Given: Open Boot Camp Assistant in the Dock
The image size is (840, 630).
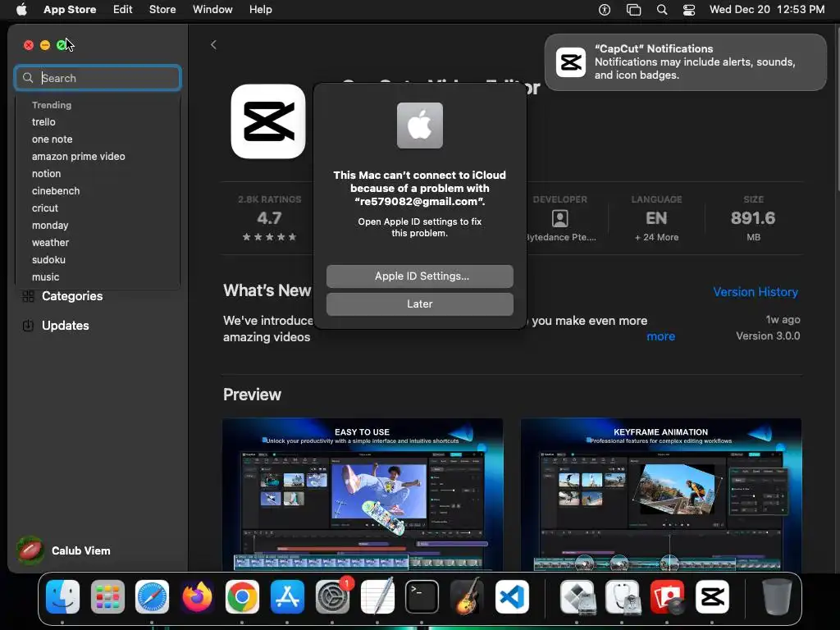Looking at the screenshot, I should (x=577, y=597).
